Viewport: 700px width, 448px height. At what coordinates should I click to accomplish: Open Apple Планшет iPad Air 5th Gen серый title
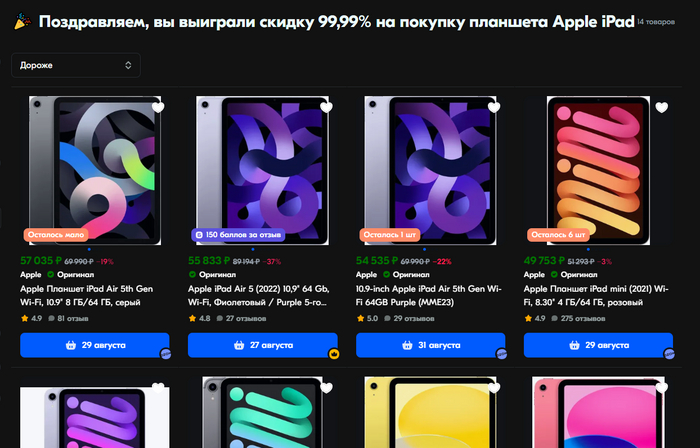87,295
